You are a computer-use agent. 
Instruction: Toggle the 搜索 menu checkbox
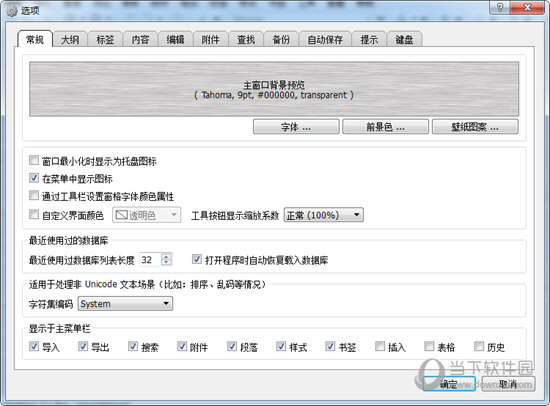click(133, 346)
